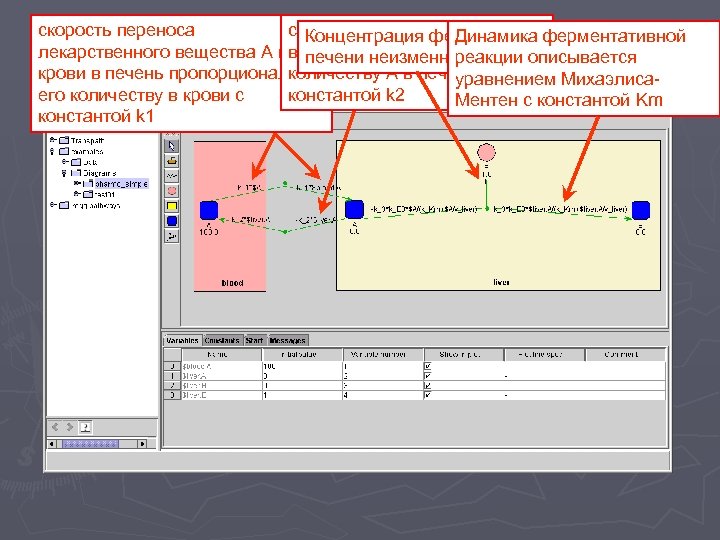Expand the Transpath tree node
Viewport: 720px width, 540px height.
[53, 140]
